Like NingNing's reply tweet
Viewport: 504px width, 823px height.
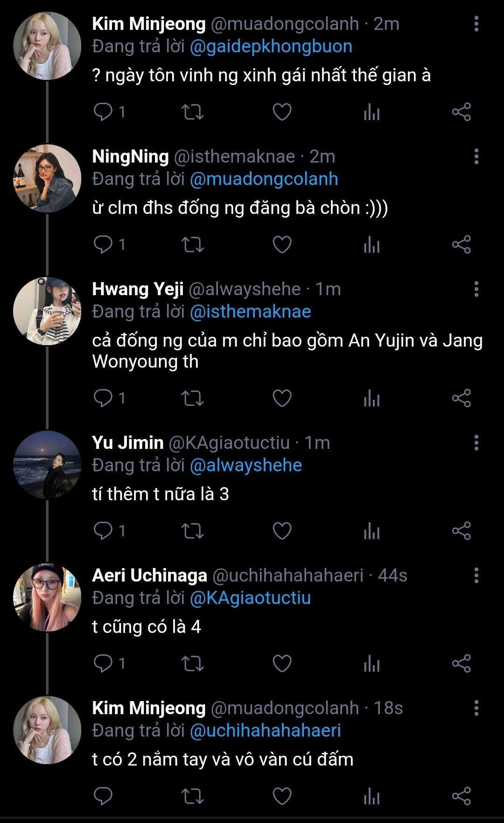pyautogui.click(x=282, y=244)
